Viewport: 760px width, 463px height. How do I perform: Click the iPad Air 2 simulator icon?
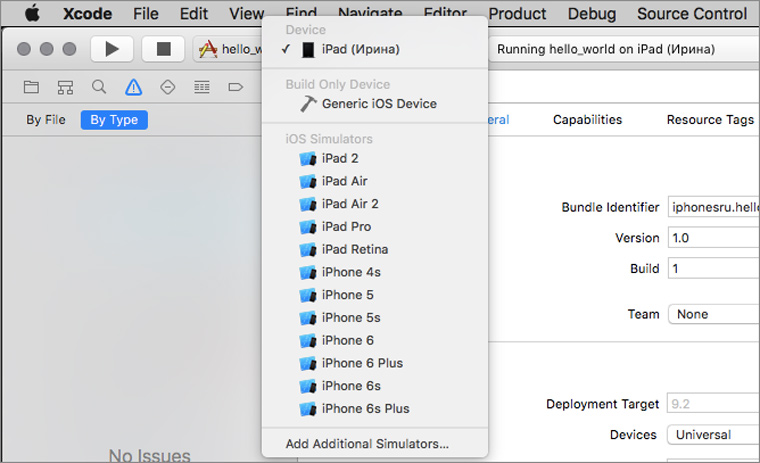[308, 204]
